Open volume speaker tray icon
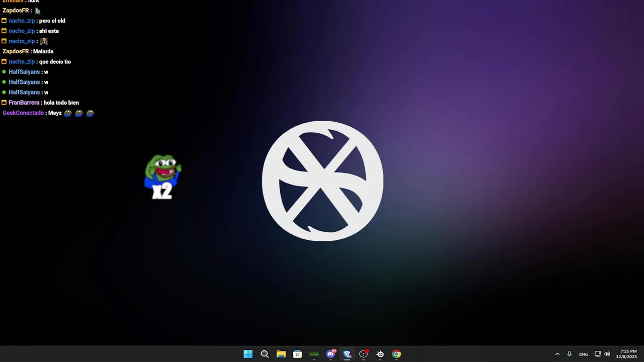 (x=607, y=354)
